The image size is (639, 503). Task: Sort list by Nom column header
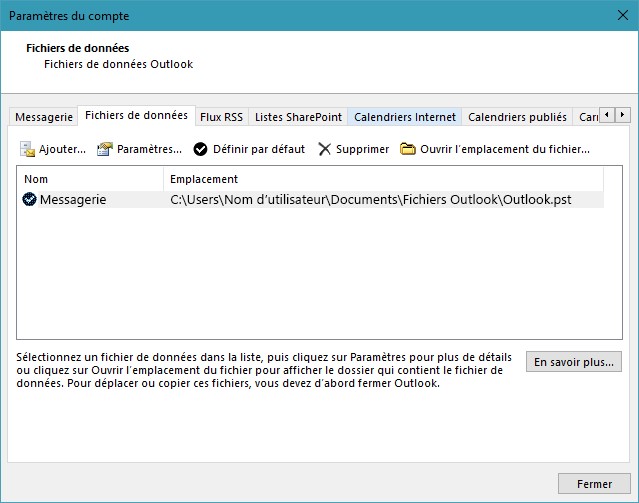pos(90,179)
